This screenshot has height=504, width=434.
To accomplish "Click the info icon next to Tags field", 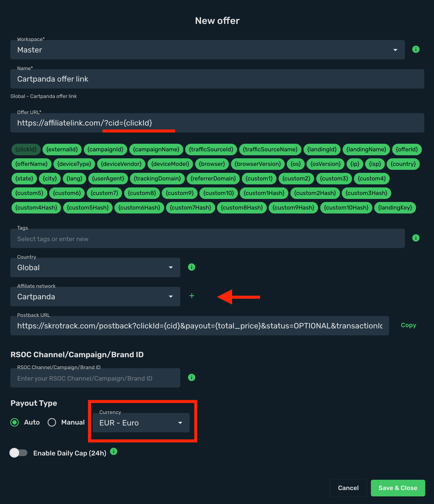I will click(416, 238).
